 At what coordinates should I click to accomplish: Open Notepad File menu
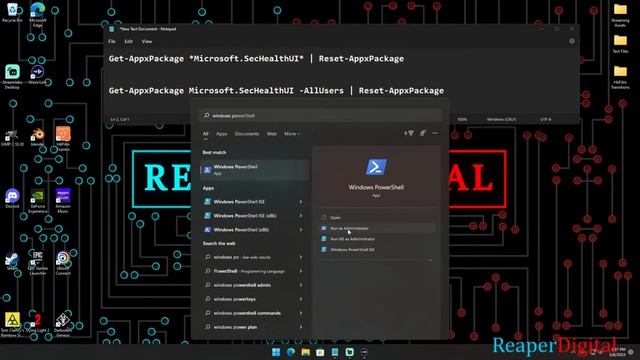[112, 41]
